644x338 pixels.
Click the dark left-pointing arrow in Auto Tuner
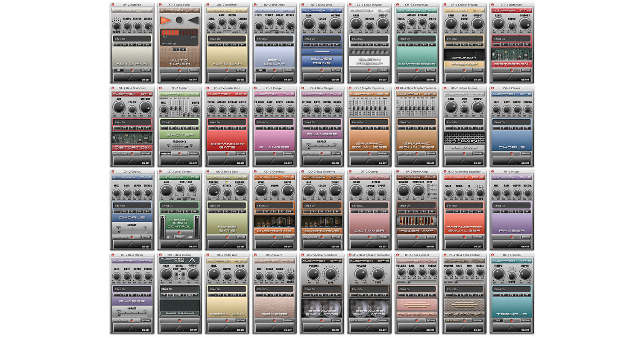pyautogui.click(x=193, y=20)
